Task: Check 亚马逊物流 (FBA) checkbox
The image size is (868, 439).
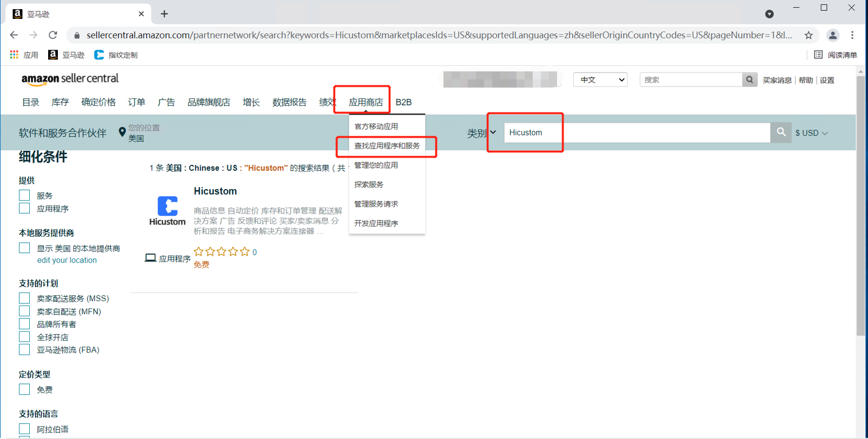Action: point(24,349)
